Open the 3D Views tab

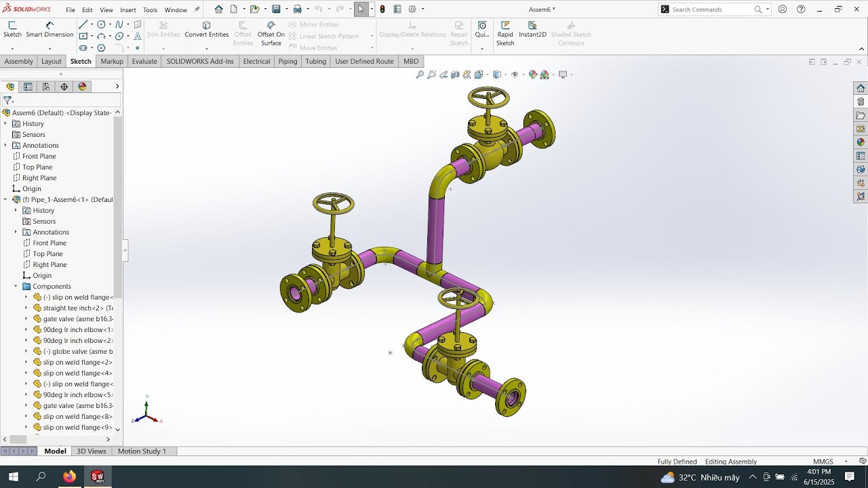(x=92, y=451)
